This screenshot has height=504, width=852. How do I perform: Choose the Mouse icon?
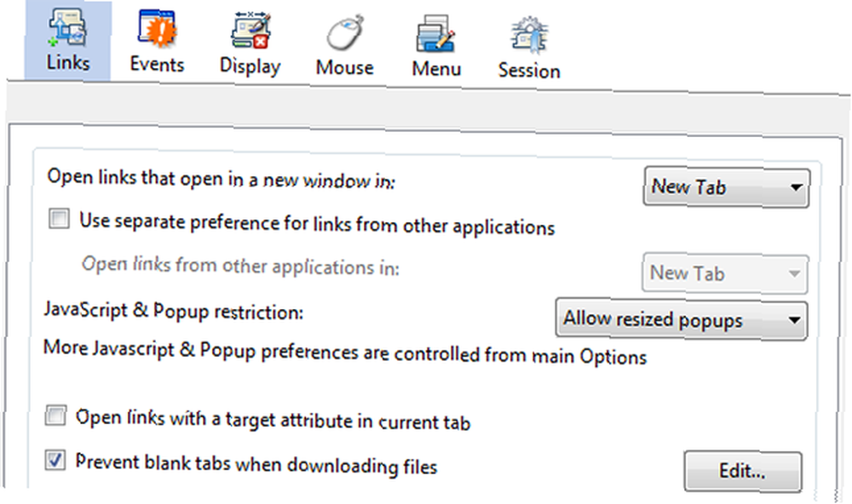[345, 32]
